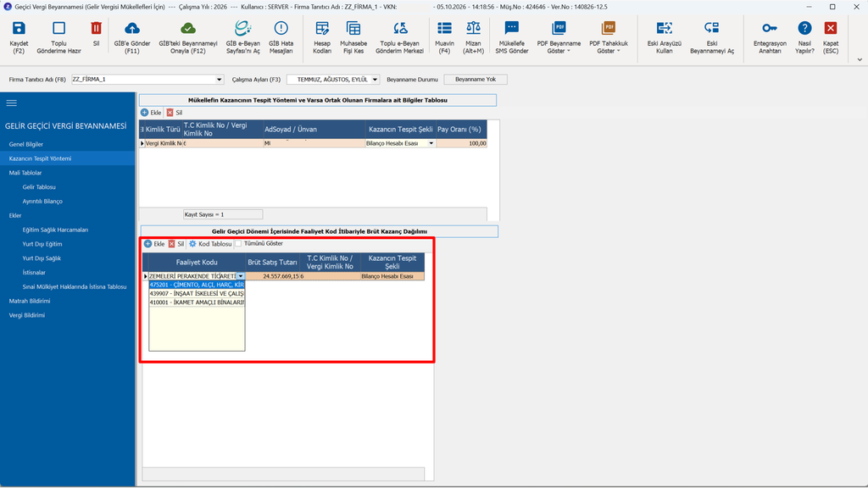Show PDF Tahakkuk Göster

609,37
